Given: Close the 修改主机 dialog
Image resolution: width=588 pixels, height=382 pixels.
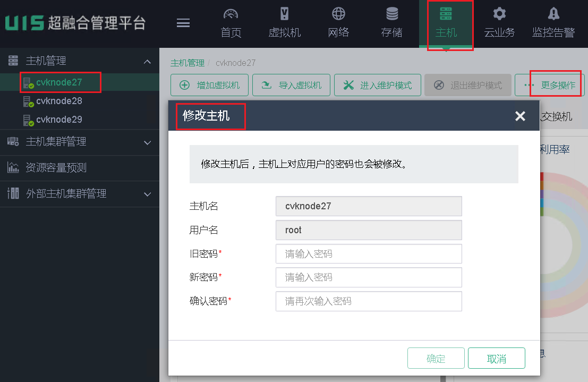Looking at the screenshot, I should (520, 116).
